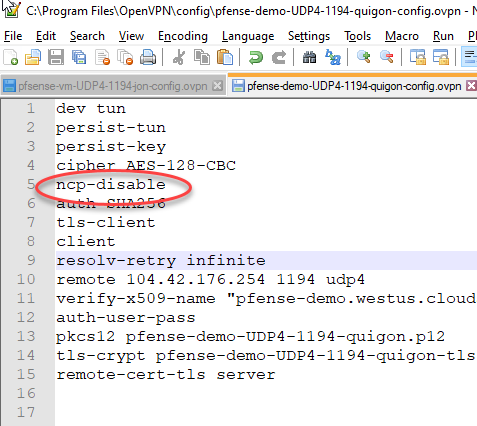Click the 'tls-crypt' line
The image size is (477, 426).
point(266,355)
